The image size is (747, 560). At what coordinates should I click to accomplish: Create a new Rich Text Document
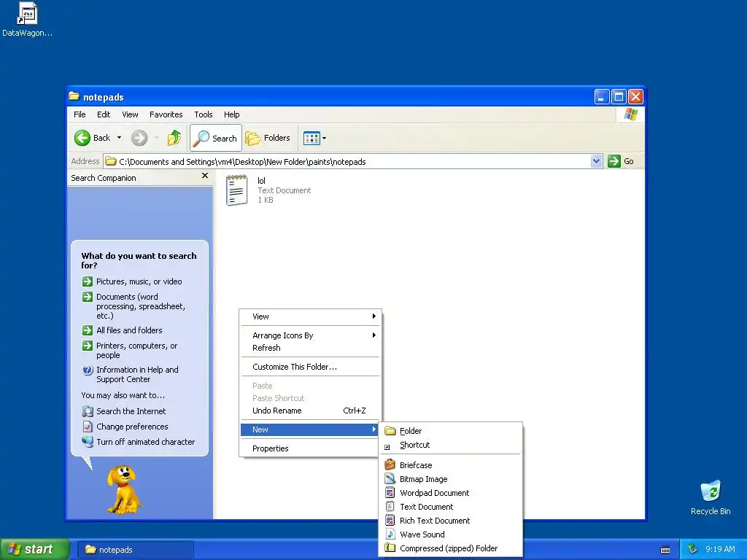(451, 521)
